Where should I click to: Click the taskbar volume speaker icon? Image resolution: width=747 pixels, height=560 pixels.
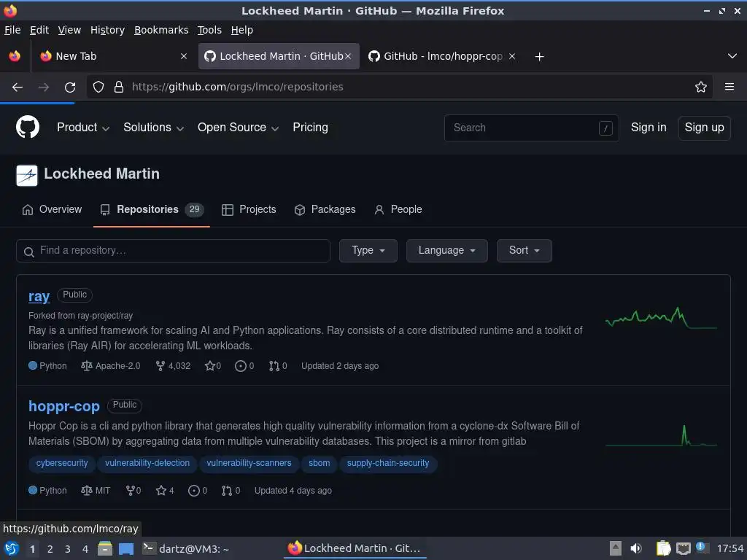tap(636, 548)
